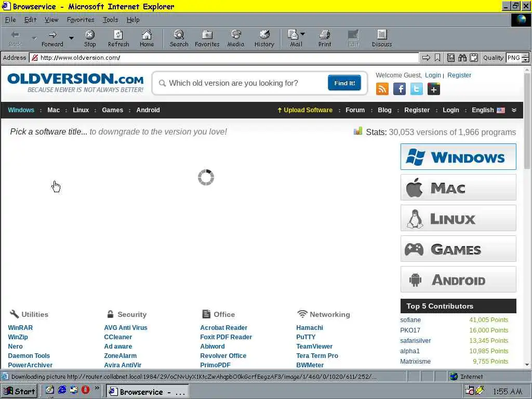Image resolution: width=532 pixels, height=399 pixels.
Task: Open the Search toolbar button
Action: 179,38
